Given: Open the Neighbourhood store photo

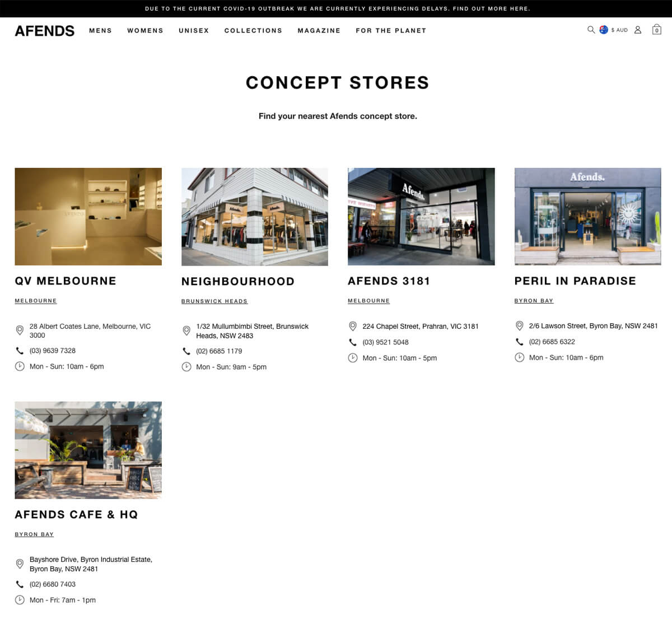Looking at the screenshot, I should click(x=255, y=217).
